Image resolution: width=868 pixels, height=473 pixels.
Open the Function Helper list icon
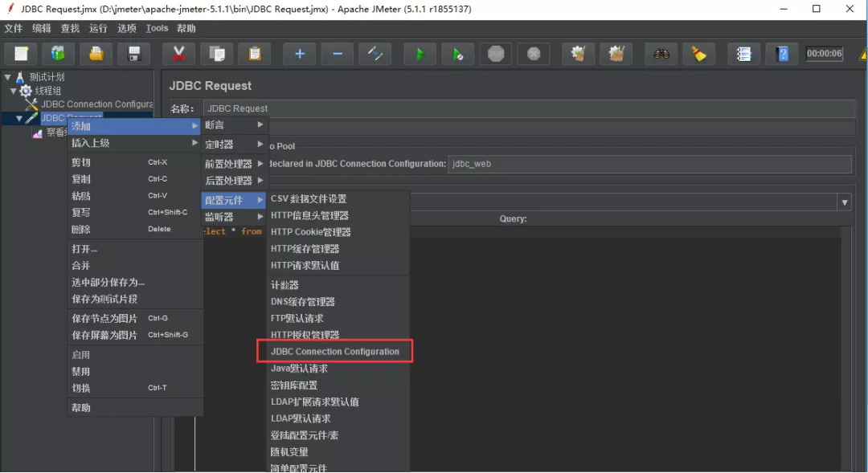click(x=744, y=54)
